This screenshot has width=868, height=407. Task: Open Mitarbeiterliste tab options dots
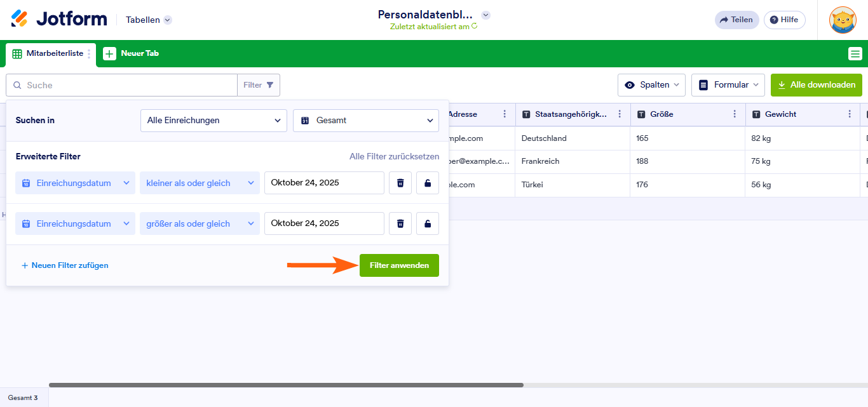tap(89, 54)
